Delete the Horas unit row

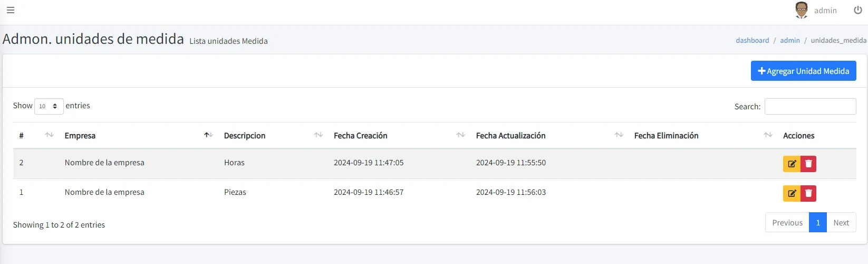(808, 164)
